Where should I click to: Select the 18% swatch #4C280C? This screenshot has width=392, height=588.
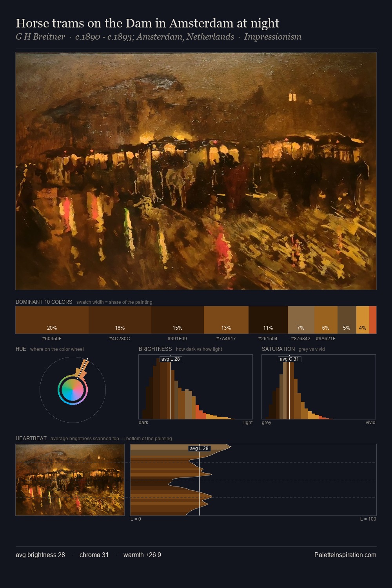(120, 320)
